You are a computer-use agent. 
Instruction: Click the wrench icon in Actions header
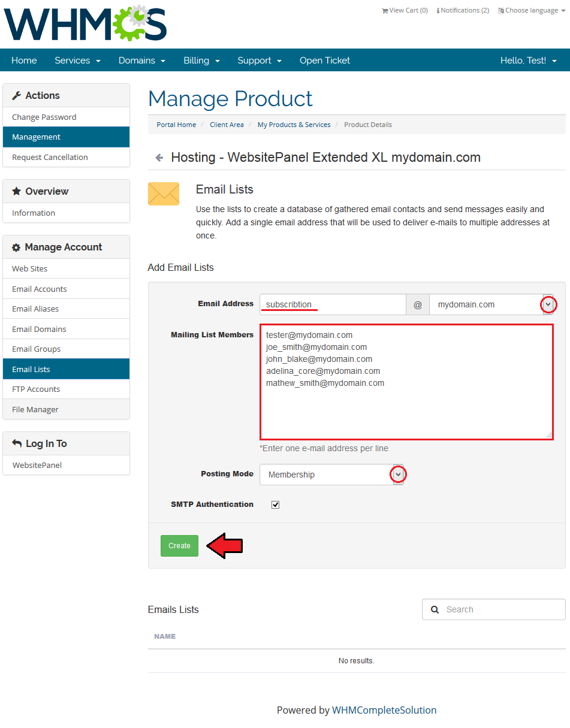click(17, 95)
